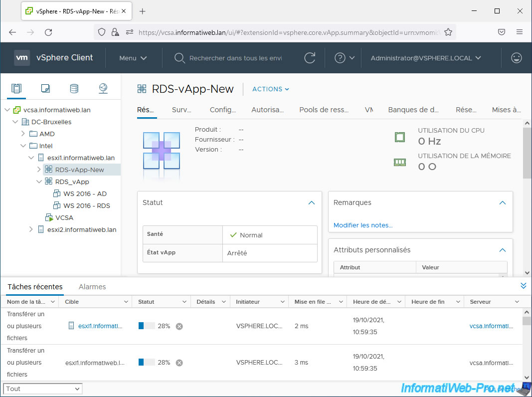
Task: Switch to the Surv... tab
Action: tap(181, 110)
